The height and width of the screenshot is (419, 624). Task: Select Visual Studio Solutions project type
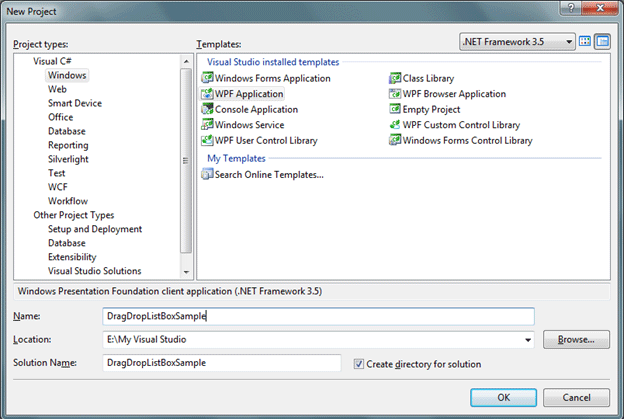[x=95, y=271]
